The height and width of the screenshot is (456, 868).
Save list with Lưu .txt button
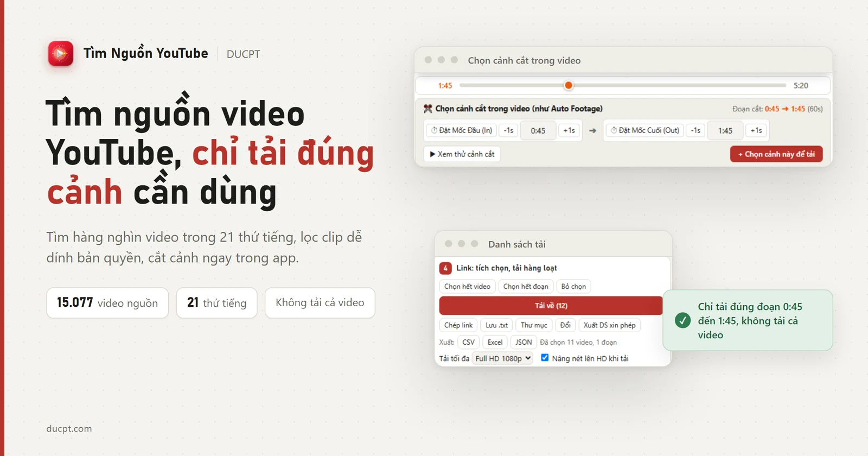click(x=496, y=325)
